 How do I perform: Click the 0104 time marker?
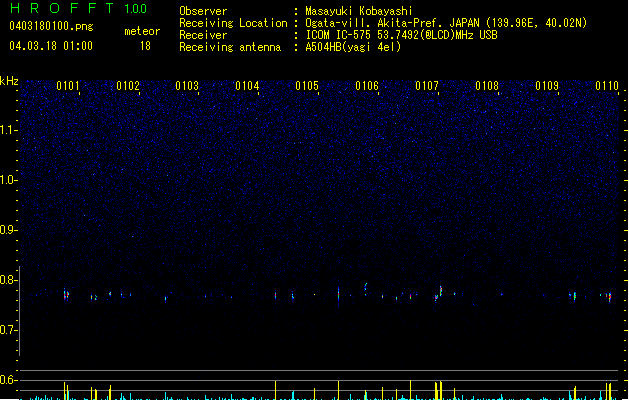click(x=247, y=86)
